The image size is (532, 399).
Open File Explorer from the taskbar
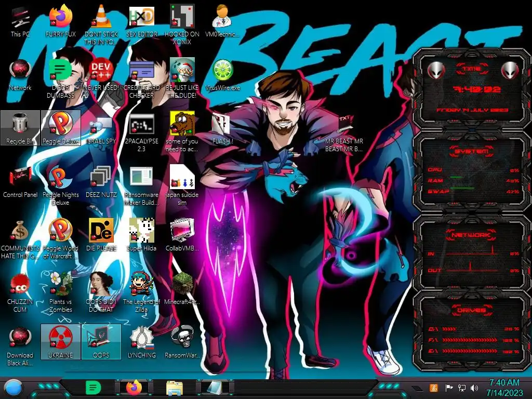175,388
